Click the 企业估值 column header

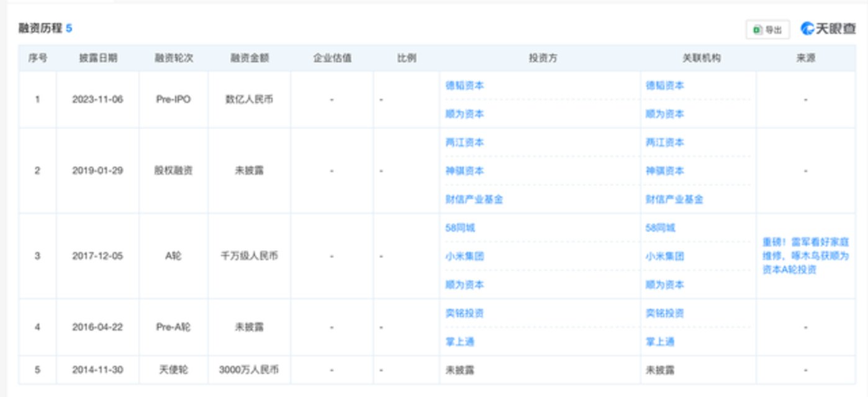[332, 58]
